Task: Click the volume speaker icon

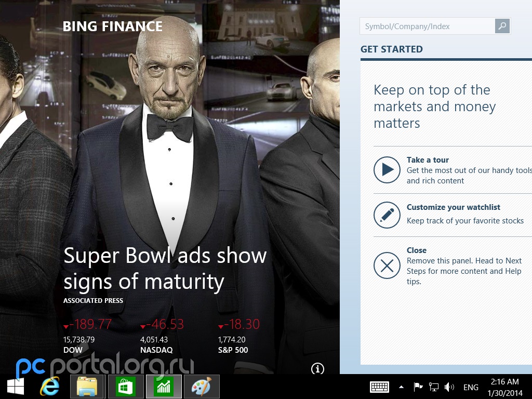Action: click(x=449, y=387)
